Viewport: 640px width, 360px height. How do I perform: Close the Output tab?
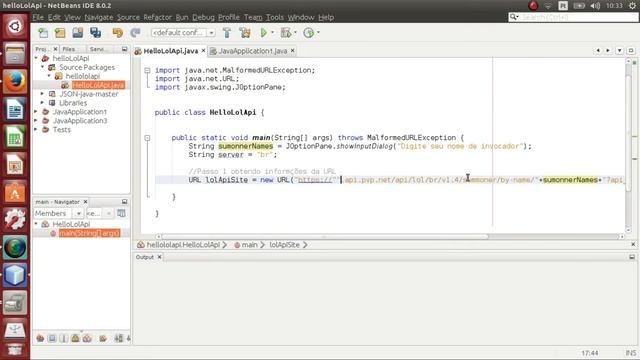159,257
